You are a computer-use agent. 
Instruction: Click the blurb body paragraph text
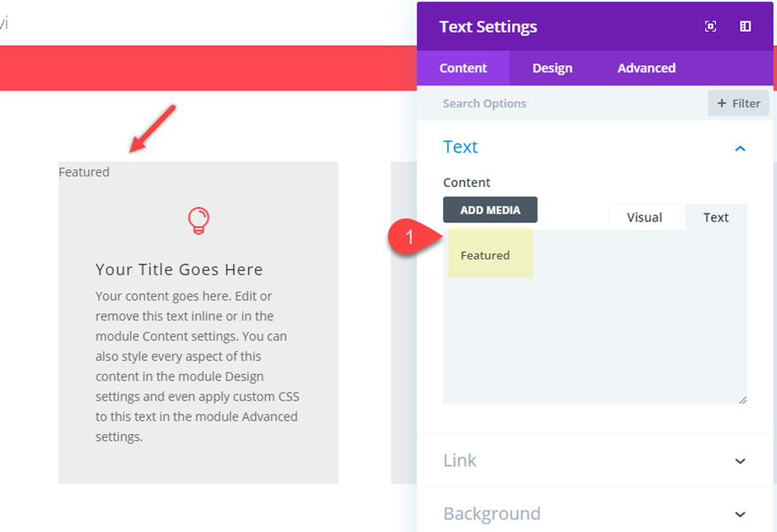pyautogui.click(x=197, y=365)
